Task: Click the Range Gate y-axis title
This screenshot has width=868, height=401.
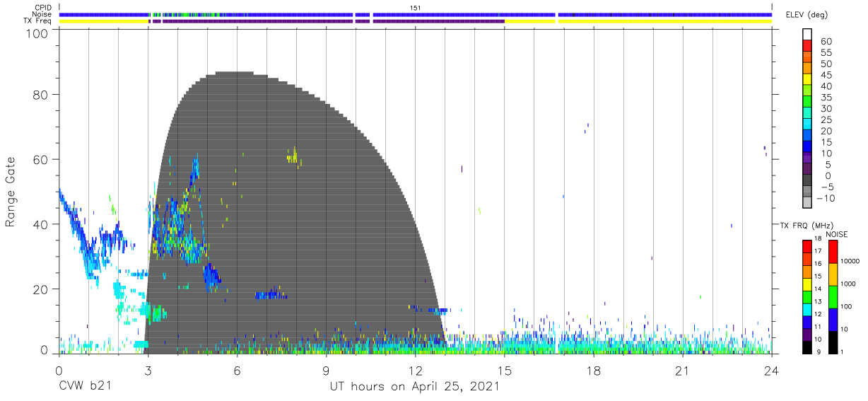Action: 11,192
